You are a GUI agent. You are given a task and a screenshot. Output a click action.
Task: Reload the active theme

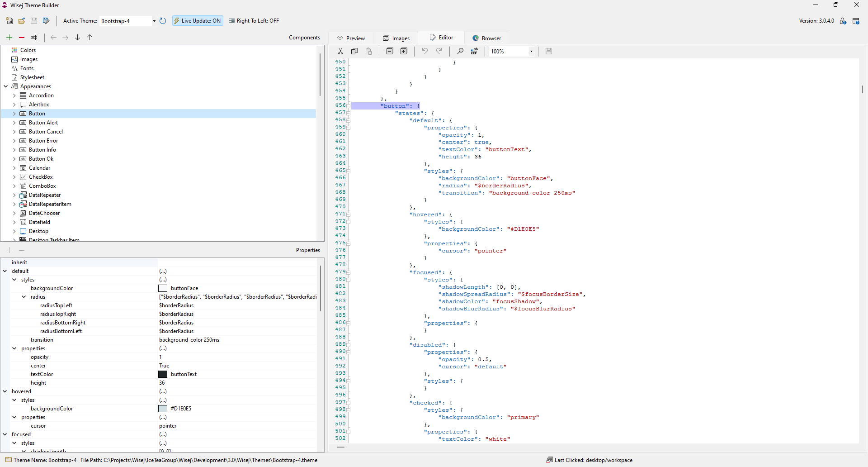click(x=163, y=21)
